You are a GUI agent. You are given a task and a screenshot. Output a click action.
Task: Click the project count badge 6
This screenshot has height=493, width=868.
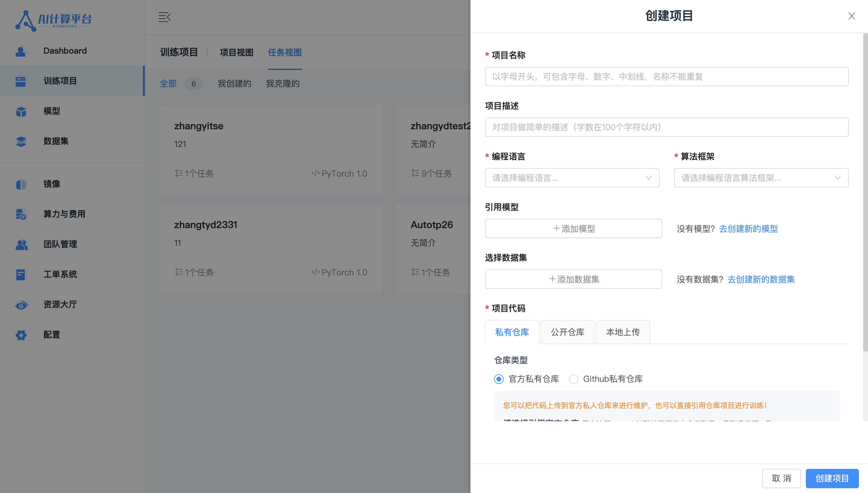point(193,84)
